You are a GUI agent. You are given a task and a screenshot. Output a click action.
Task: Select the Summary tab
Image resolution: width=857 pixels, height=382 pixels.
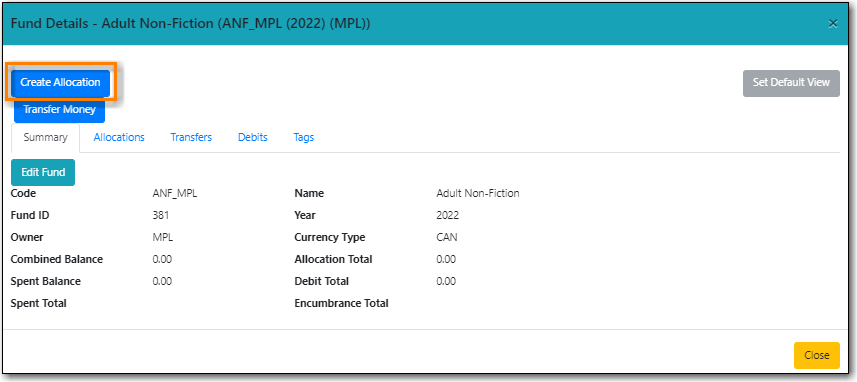pyautogui.click(x=45, y=138)
